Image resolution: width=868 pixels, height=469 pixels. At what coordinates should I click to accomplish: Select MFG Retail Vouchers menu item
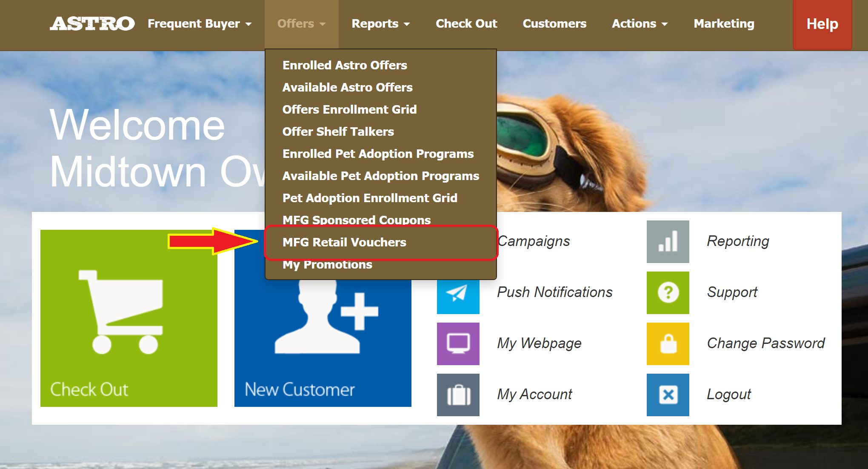[x=344, y=242]
